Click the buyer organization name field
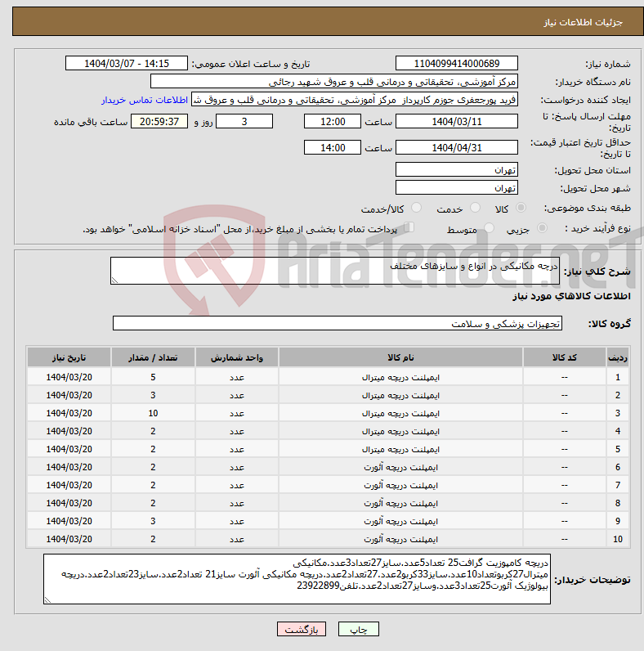644x651 pixels. tap(334, 82)
